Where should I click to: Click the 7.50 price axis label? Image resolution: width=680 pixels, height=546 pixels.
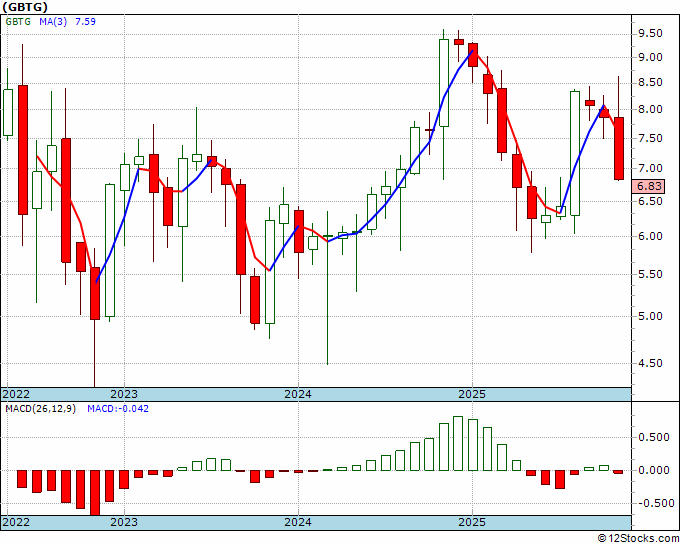click(650, 138)
